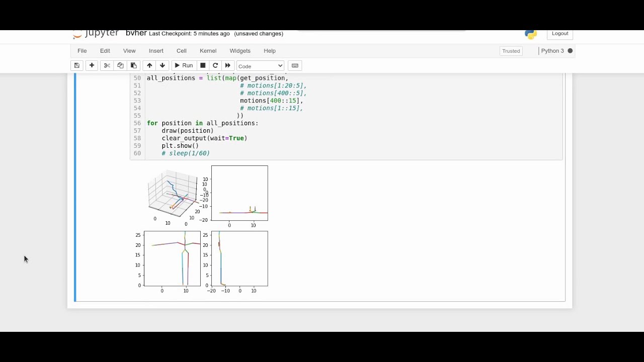Open the View menu

129,51
